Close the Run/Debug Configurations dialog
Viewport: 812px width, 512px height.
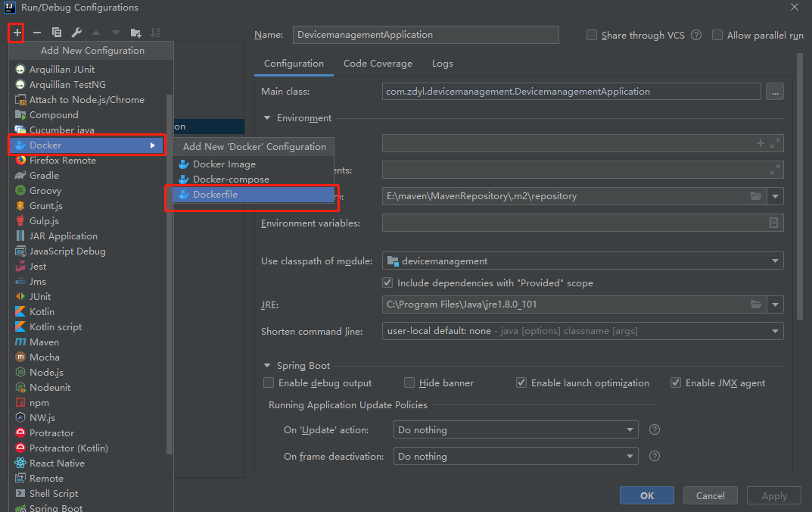click(x=795, y=8)
